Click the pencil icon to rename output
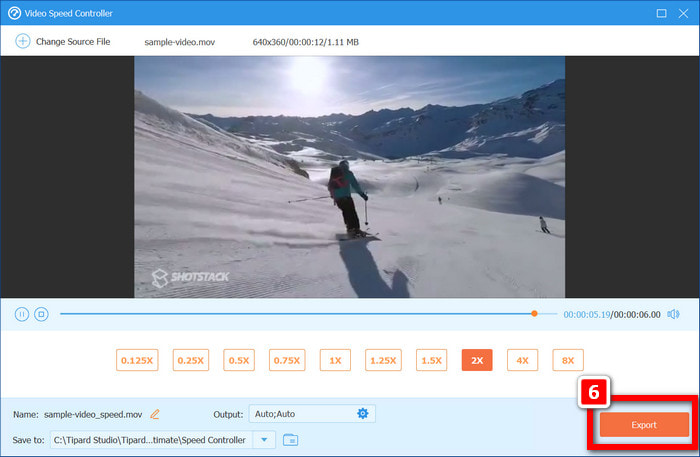This screenshot has width=700, height=457. click(x=154, y=414)
